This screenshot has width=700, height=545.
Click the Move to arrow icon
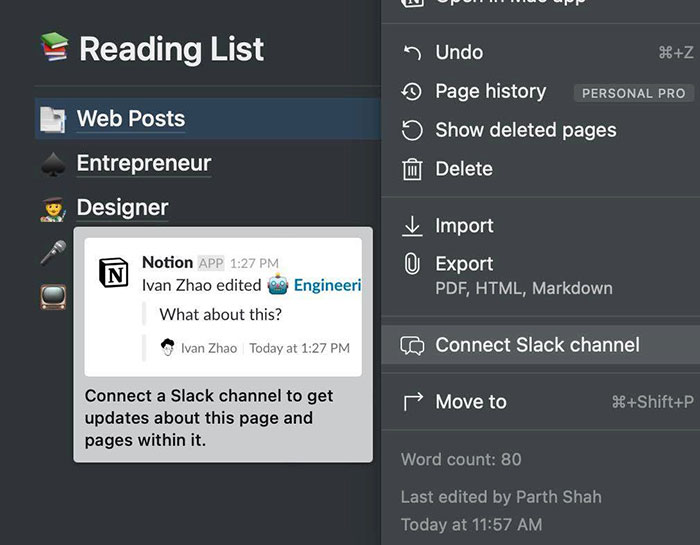click(412, 402)
